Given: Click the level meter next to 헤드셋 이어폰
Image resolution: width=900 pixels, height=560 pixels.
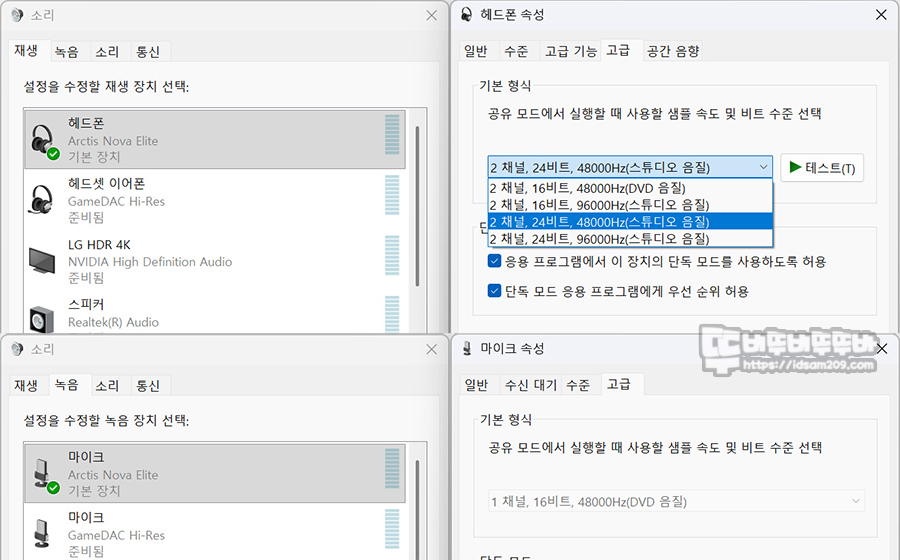Looking at the screenshot, I should pyautogui.click(x=392, y=195).
